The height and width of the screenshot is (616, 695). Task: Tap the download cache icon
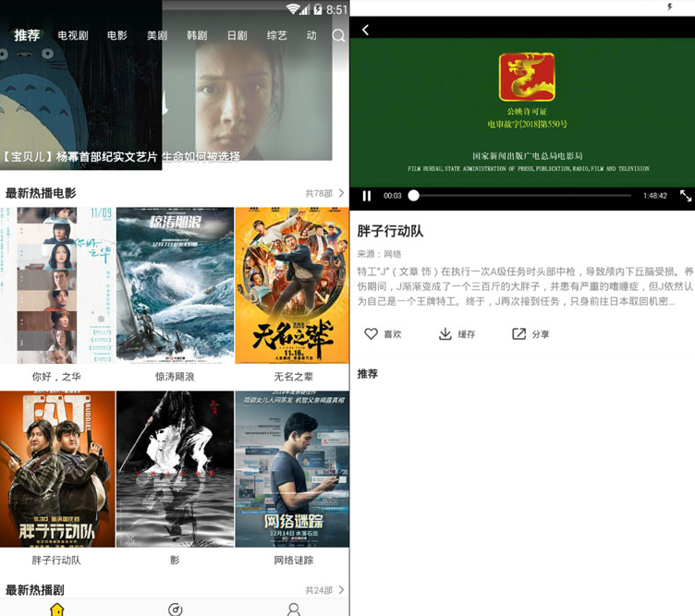point(445,334)
